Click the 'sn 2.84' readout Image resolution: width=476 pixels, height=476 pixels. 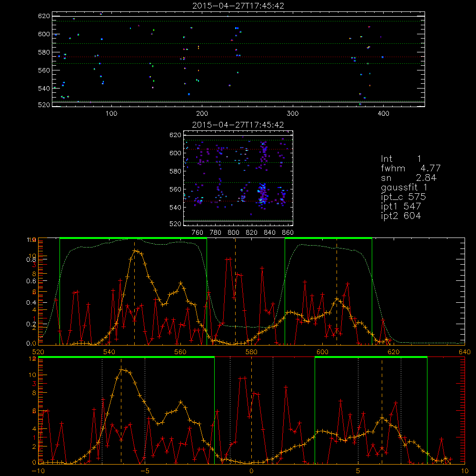click(x=408, y=178)
